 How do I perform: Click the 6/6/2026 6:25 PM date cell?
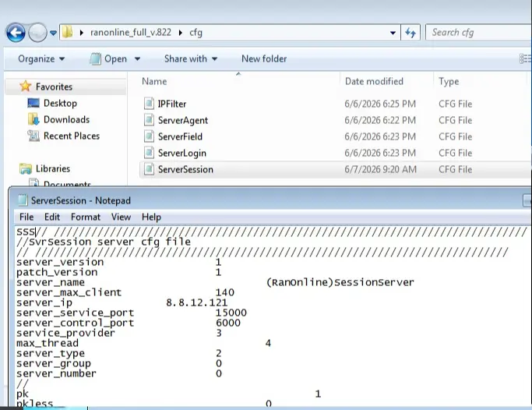[380, 104]
